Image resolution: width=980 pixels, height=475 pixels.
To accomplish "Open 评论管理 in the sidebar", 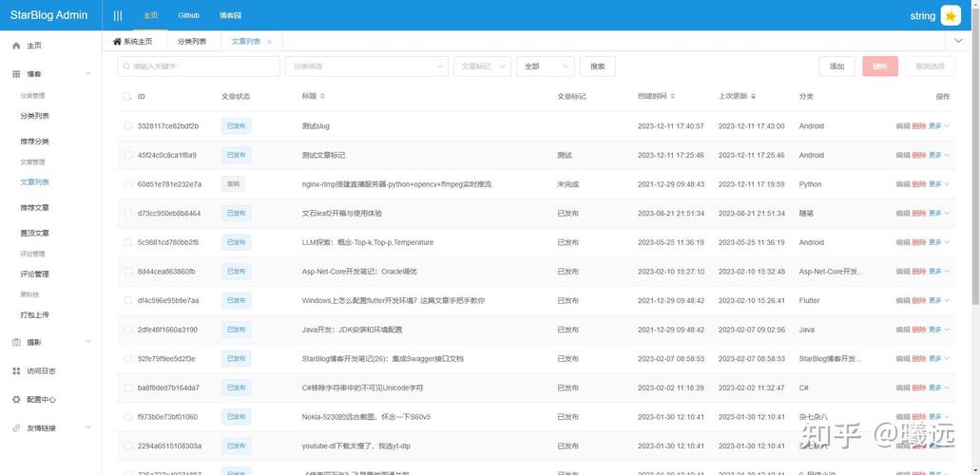I will pos(34,274).
